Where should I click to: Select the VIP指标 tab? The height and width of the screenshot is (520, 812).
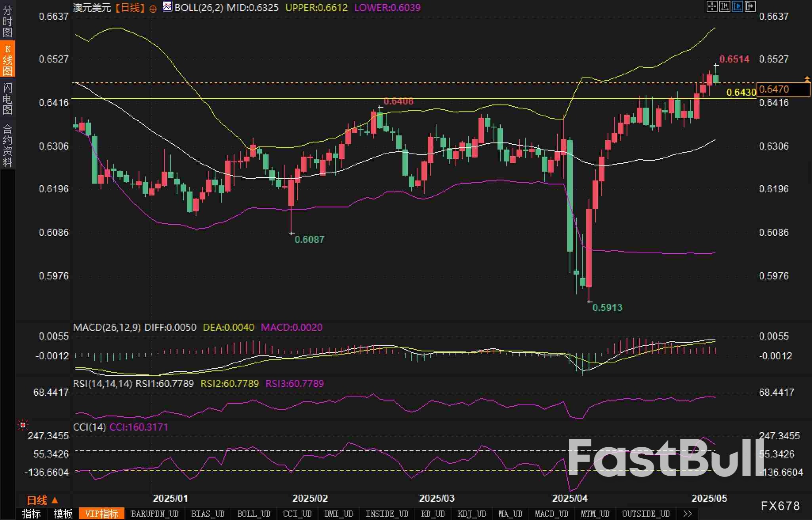click(x=102, y=514)
